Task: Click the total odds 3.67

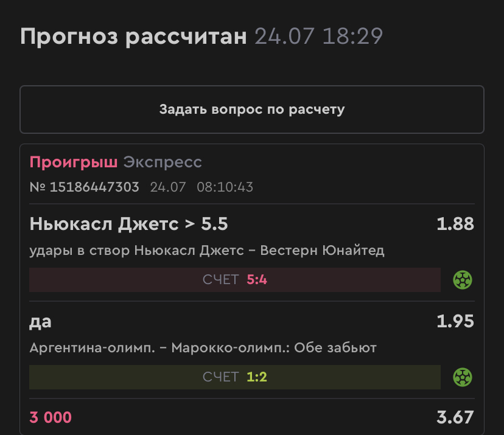Action: click(x=455, y=417)
